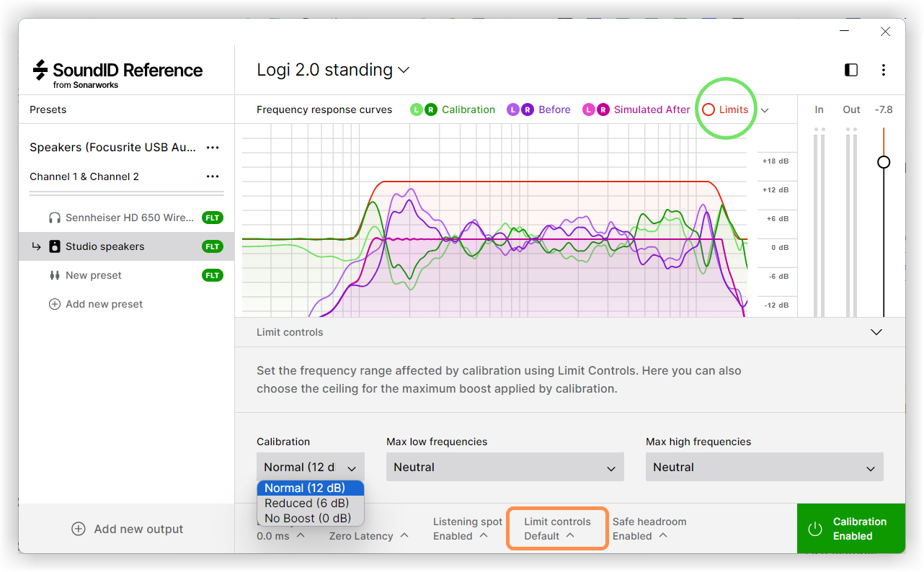
Task: Toggle Simulated After left channel curve
Action: [589, 110]
